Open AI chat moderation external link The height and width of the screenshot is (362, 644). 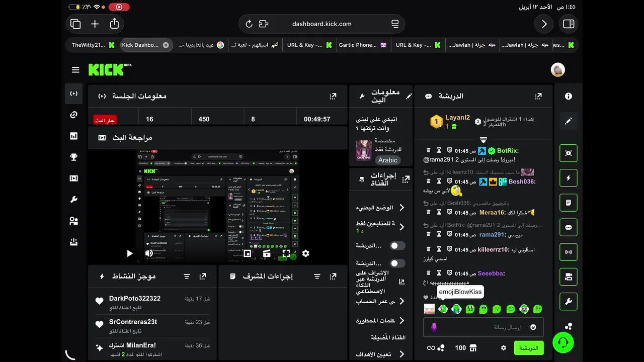click(x=401, y=282)
